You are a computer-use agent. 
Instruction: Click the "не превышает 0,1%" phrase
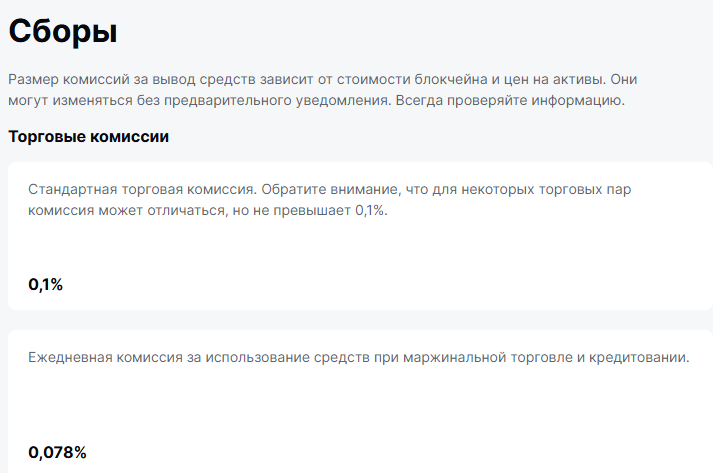(320, 211)
